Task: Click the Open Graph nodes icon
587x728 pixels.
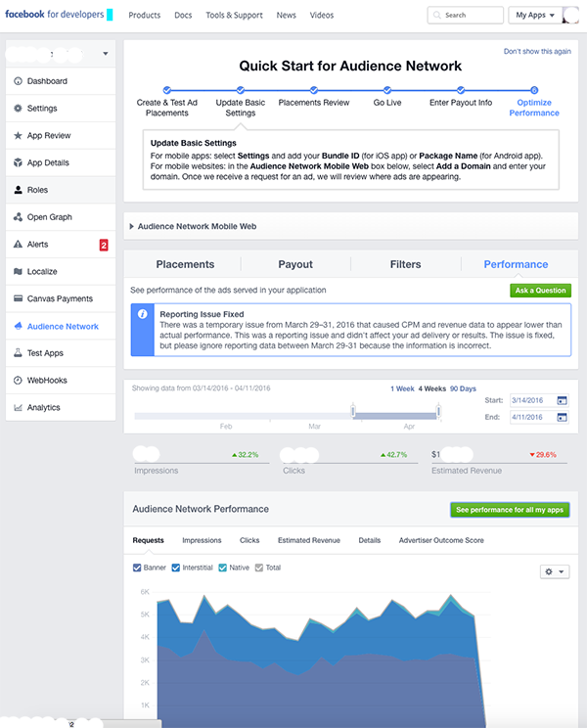Action: (18, 217)
